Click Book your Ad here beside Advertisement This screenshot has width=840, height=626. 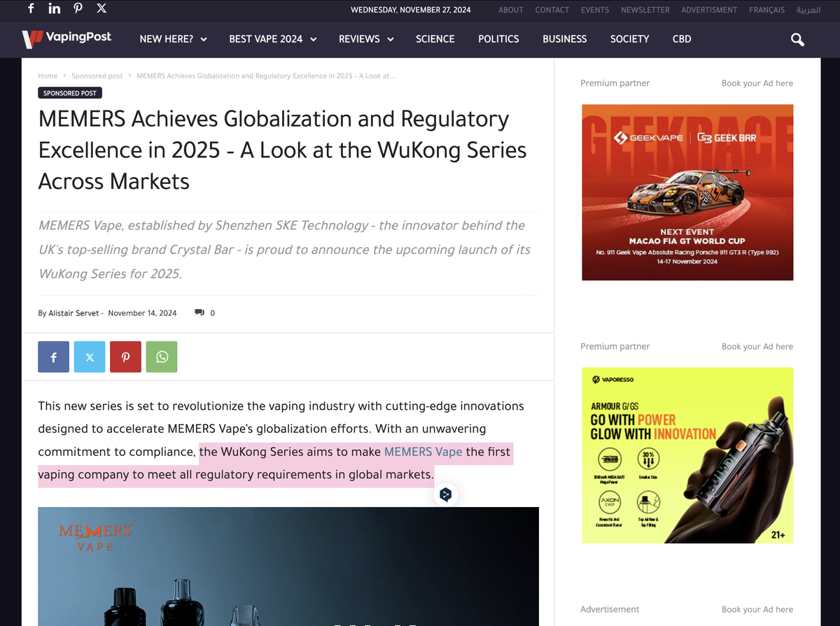(x=757, y=609)
